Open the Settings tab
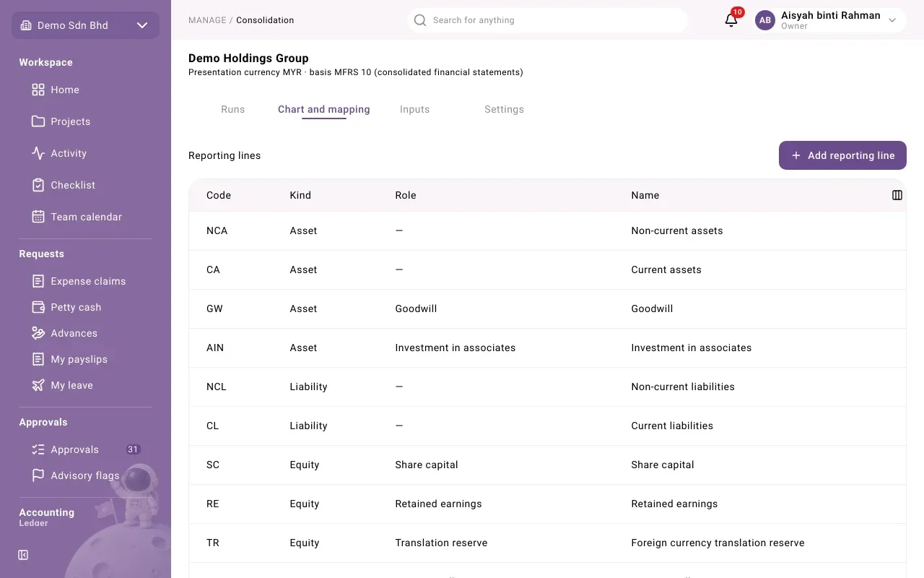 click(x=505, y=109)
